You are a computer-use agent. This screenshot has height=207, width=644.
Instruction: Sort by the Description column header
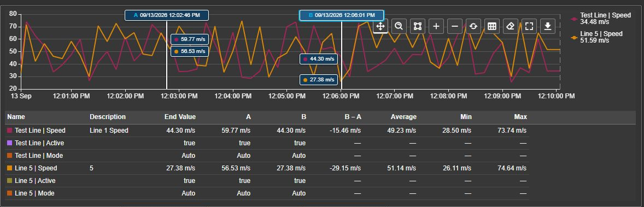[x=108, y=117]
